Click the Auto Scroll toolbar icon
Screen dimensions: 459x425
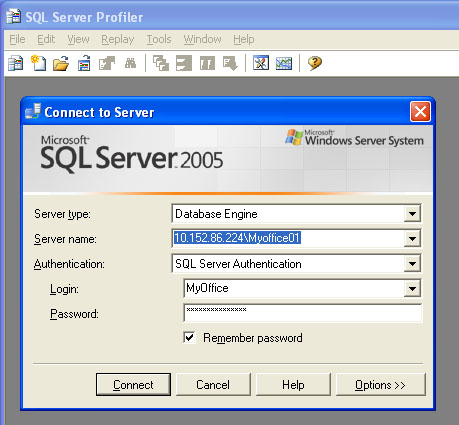pyautogui.click(x=230, y=63)
